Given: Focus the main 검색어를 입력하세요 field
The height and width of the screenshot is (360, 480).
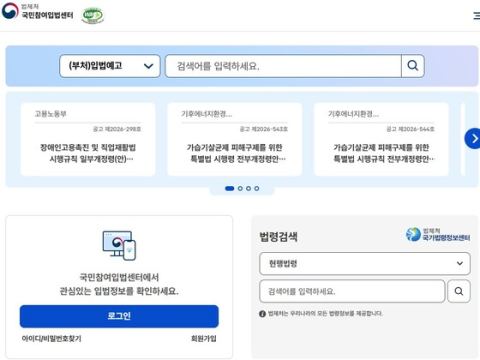Looking at the screenshot, I should click(283, 66).
